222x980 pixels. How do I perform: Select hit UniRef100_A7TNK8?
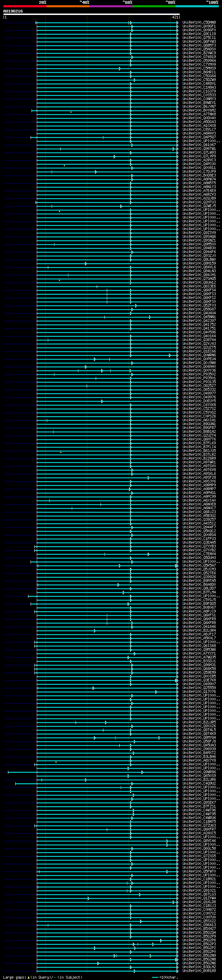click(x=199, y=114)
